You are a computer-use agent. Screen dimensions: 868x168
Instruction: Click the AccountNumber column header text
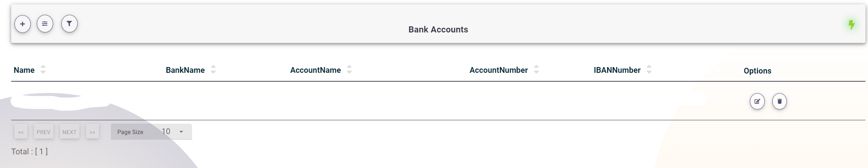tap(498, 70)
